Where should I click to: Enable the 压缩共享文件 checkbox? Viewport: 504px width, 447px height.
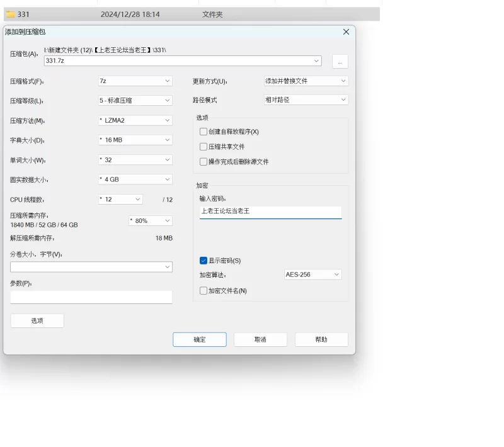[203, 147]
